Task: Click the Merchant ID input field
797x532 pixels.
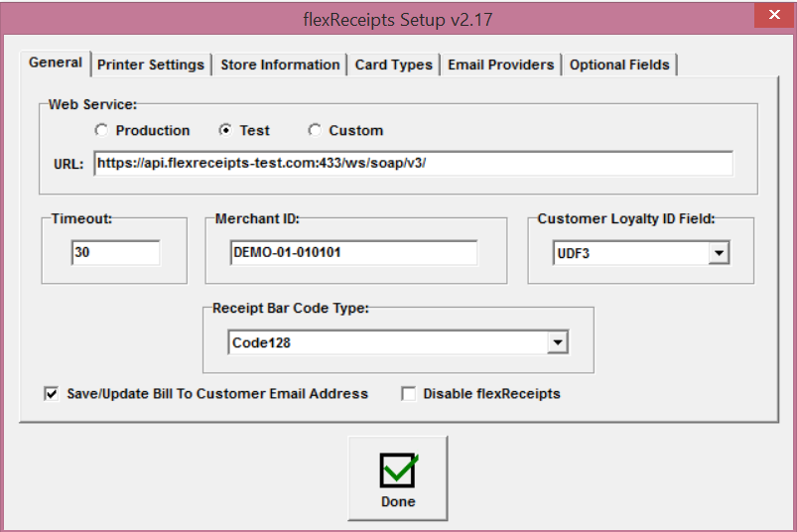Action: coord(353,252)
